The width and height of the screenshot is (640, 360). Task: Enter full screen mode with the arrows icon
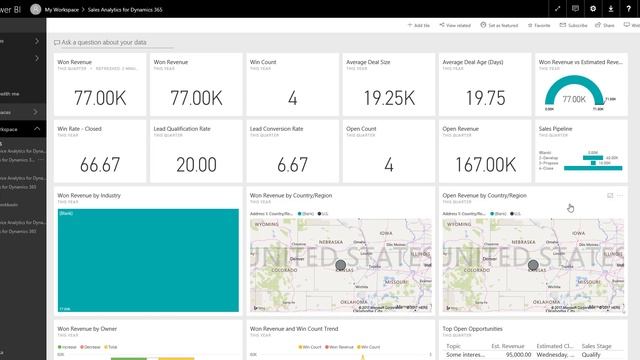557,9
